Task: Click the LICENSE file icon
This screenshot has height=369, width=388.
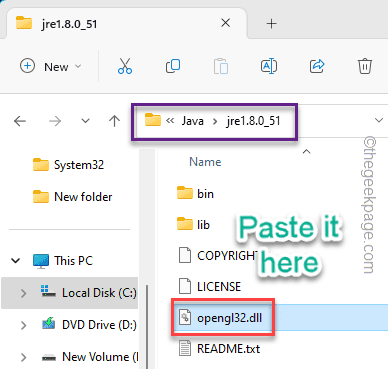Action: (x=185, y=286)
